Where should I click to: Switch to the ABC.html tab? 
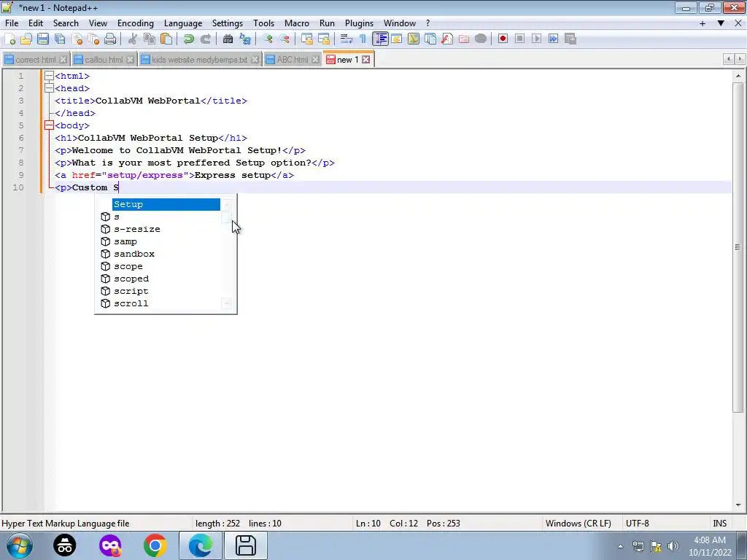pyautogui.click(x=292, y=60)
